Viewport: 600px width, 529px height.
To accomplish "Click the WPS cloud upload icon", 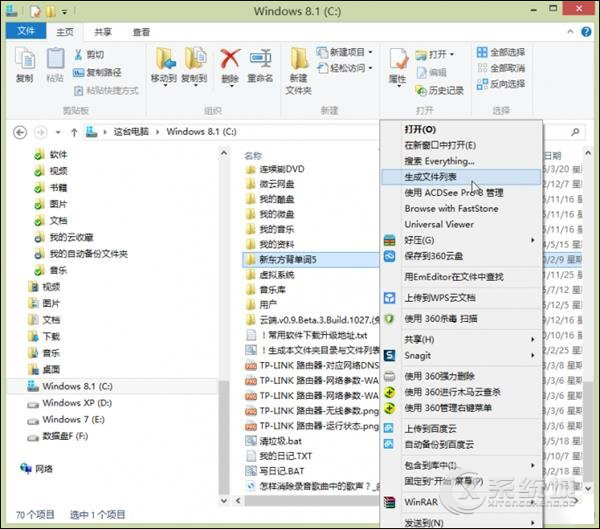I will click(x=390, y=298).
